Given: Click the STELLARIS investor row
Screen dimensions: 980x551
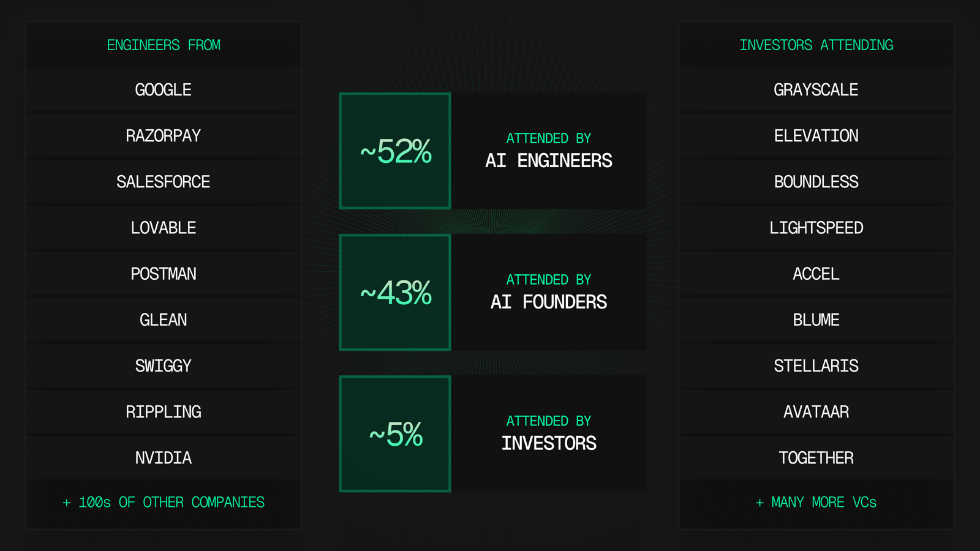Looking at the screenshot, I should (816, 366).
